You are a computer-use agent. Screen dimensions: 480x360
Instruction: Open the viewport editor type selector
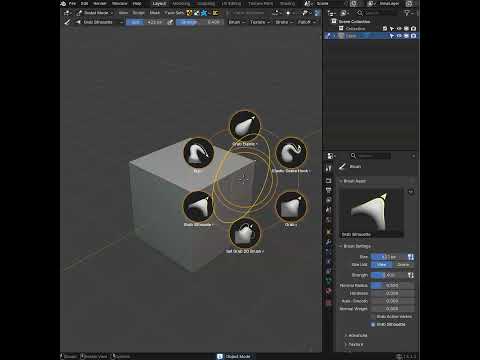tap(67, 13)
